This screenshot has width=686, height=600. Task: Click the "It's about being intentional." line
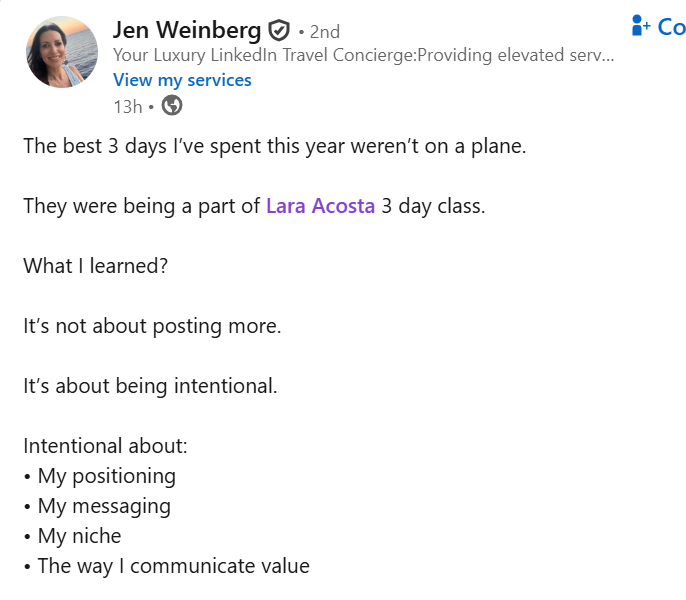(150, 386)
